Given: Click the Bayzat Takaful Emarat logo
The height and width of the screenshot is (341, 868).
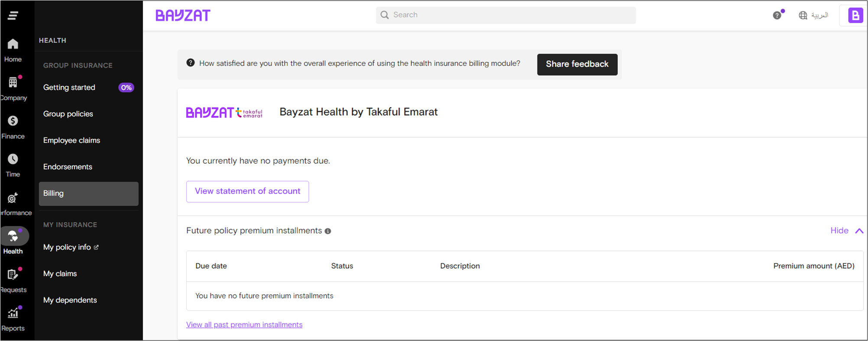Looking at the screenshot, I should coord(224,113).
